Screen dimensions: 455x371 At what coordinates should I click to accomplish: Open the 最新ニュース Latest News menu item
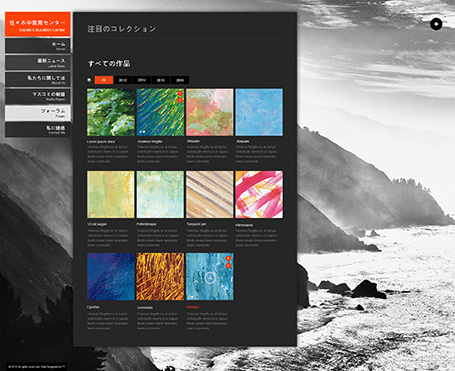[x=38, y=62]
